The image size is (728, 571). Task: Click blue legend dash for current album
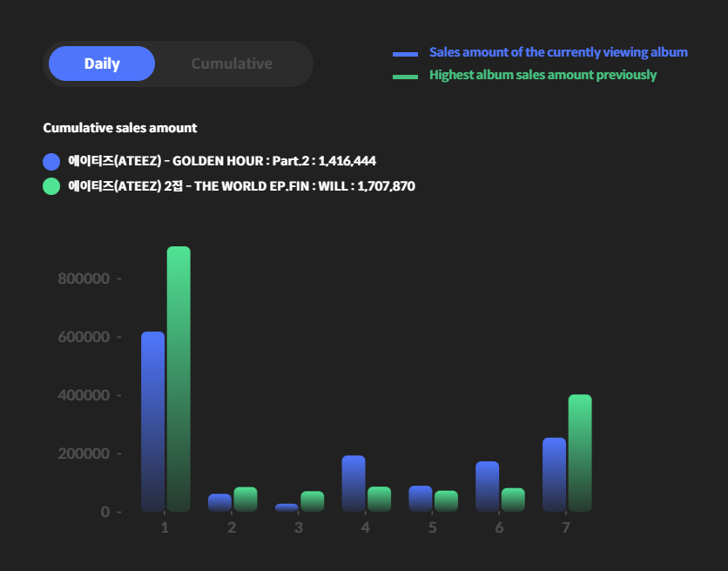point(405,54)
